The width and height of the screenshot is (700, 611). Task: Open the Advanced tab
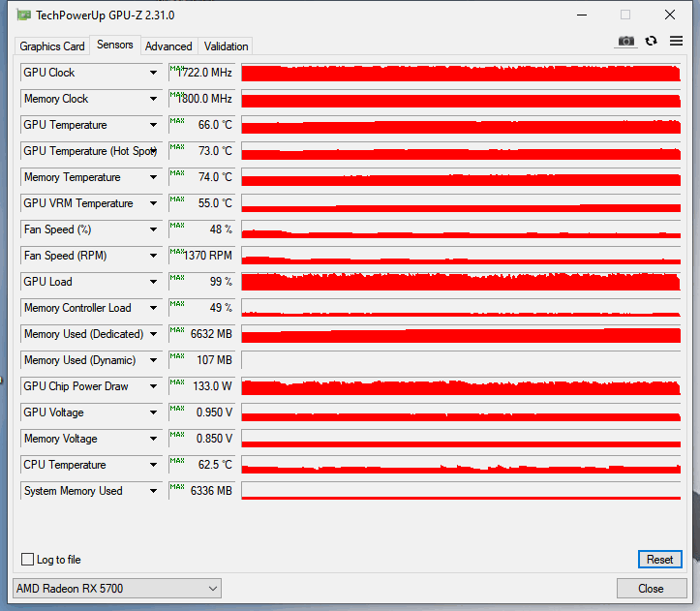click(168, 46)
